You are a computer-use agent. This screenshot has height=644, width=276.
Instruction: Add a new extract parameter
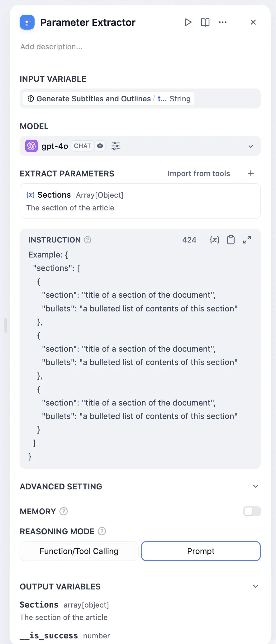[251, 173]
